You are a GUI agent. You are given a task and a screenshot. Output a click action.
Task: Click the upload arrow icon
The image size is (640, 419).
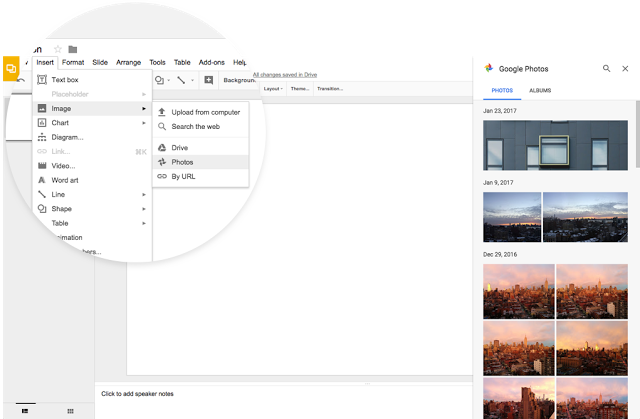tap(162, 112)
